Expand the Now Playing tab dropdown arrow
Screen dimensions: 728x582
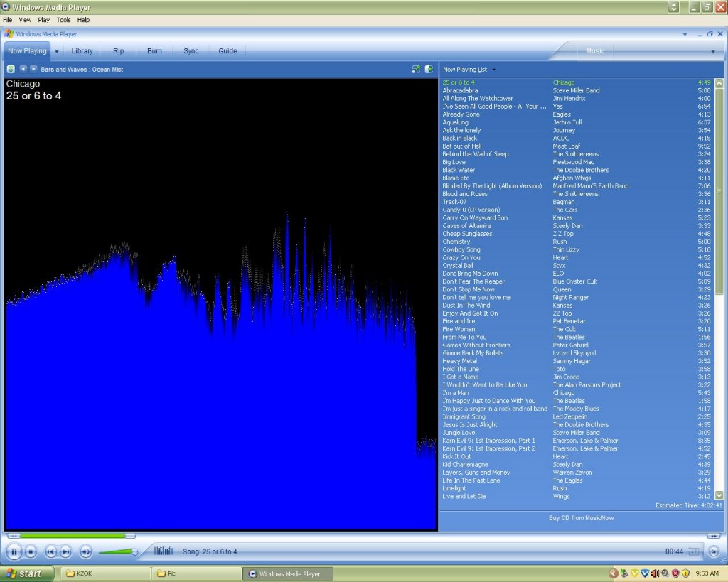(57, 51)
